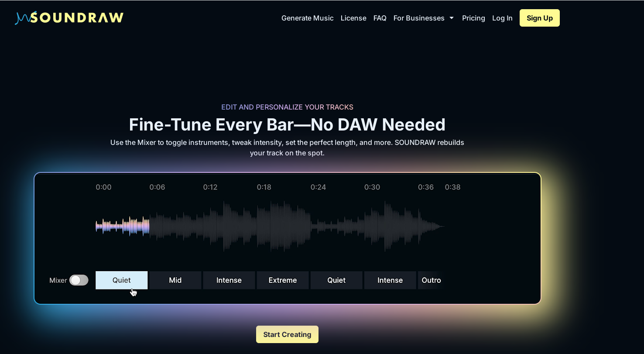The image size is (644, 354).
Task: Select the Intense segment before Outro
Action: pyautogui.click(x=390, y=280)
